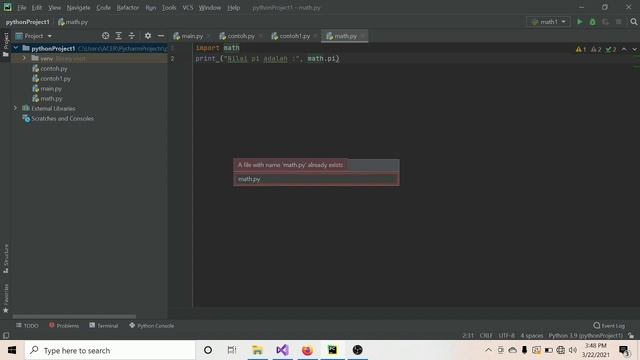Hide the Project tool window
The height and width of the screenshot is (360, 640).
point(161,36)
